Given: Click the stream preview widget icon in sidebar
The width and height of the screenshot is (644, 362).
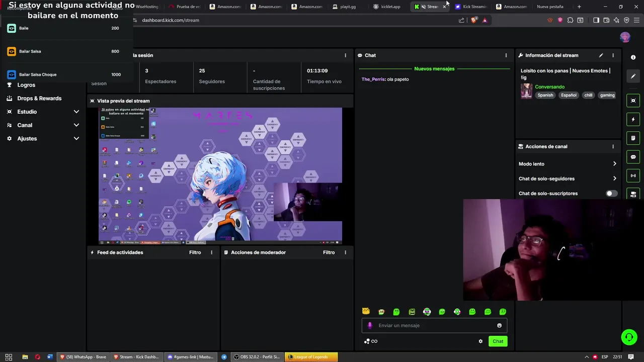Looking at the screenshot, I should coord(633,101).
